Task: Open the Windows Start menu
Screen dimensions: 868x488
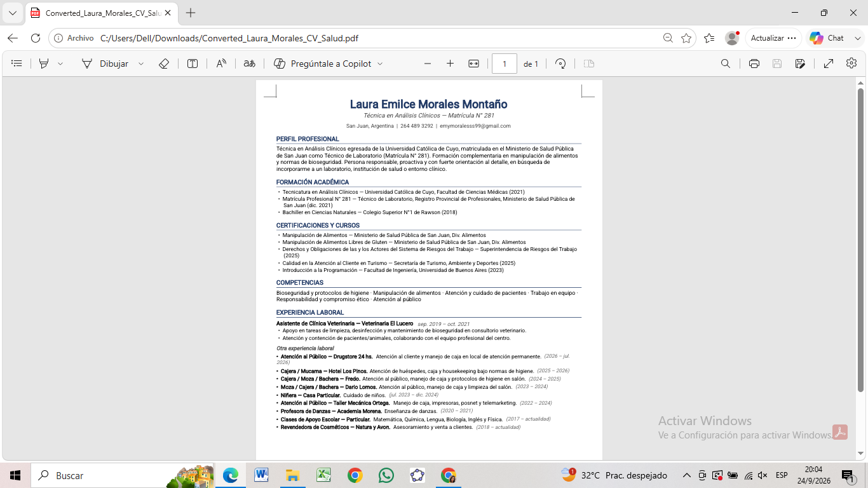Action: [15, 475]
